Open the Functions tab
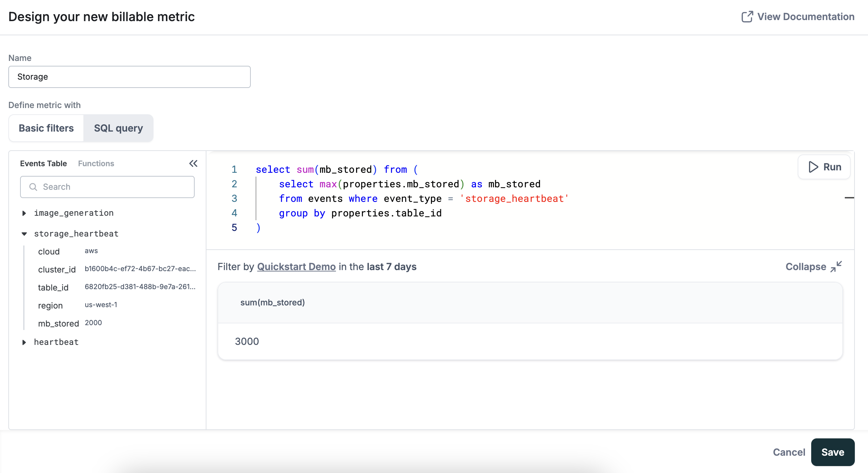Screen dimensions: 868x473 96,163
